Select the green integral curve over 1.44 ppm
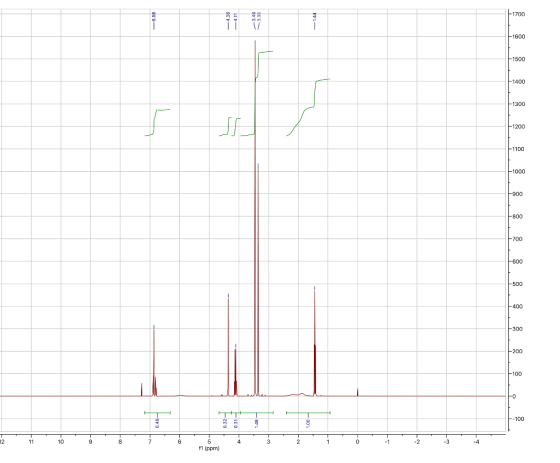This screenshot has height=463, width=560. 308,107
